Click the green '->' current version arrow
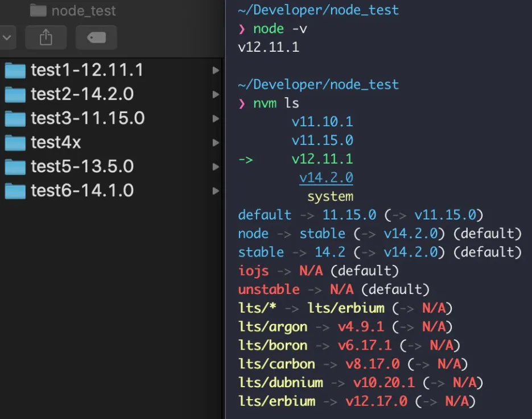The image size is (532, 419). point(246,159)
